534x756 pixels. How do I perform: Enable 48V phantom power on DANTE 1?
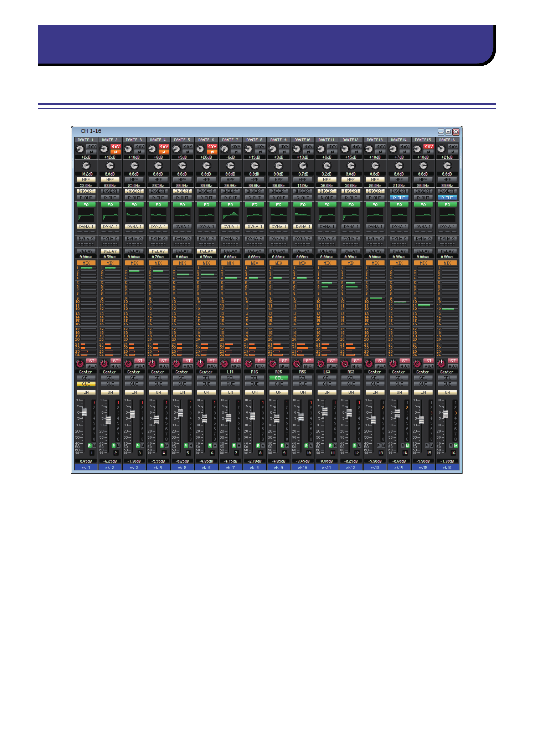91,147
